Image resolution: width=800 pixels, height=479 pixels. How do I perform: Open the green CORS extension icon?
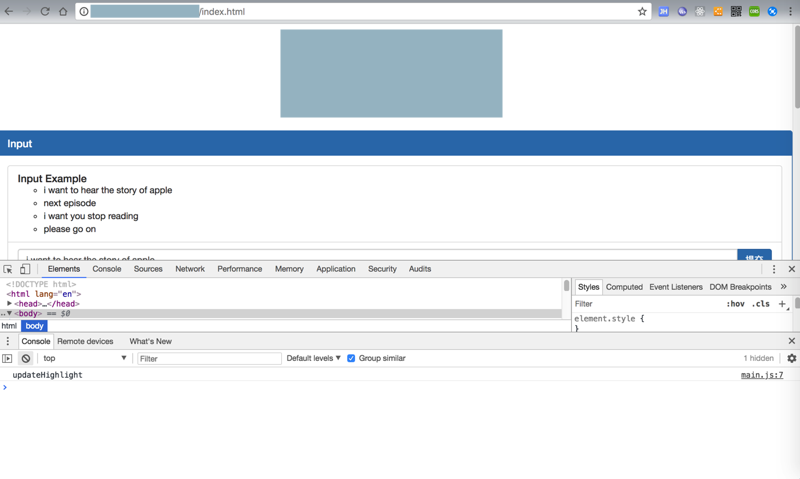[x=754, y=11]
